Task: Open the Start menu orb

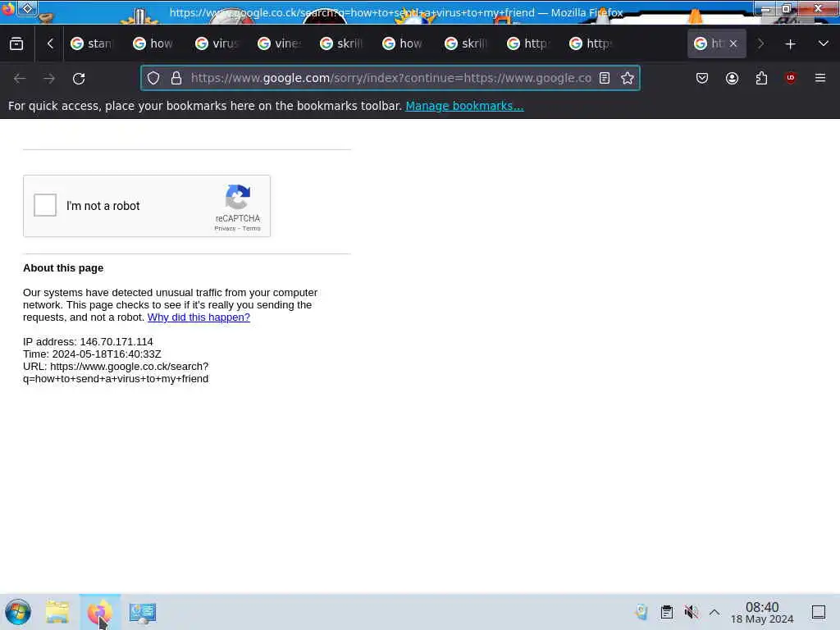Action: [x=18, y=612]
